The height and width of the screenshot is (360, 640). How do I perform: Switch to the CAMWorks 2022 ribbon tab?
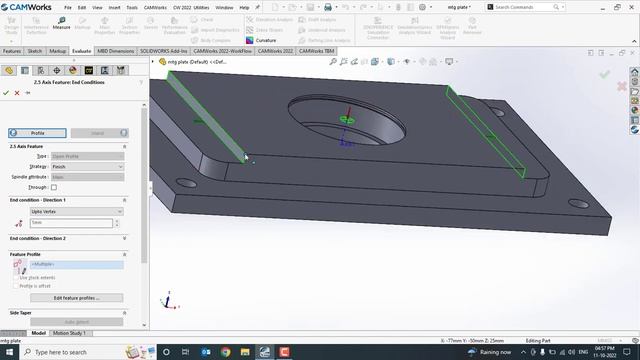pos(275,51)
